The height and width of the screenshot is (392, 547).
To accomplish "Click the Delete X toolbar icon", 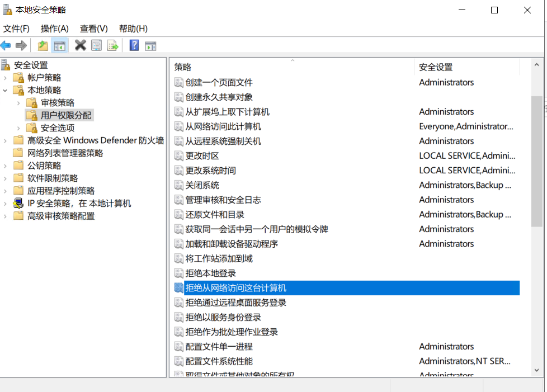I will (x=81, y=45).
